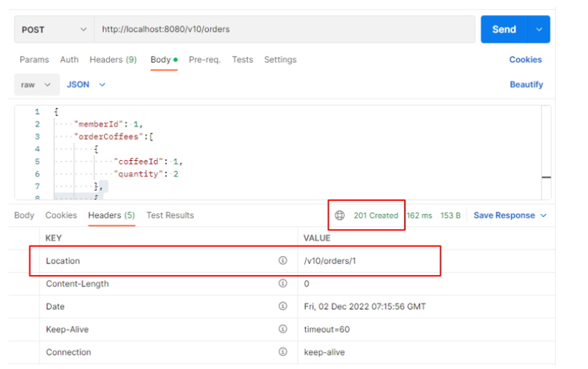Open the raw body type dropdown

point(37,85)
